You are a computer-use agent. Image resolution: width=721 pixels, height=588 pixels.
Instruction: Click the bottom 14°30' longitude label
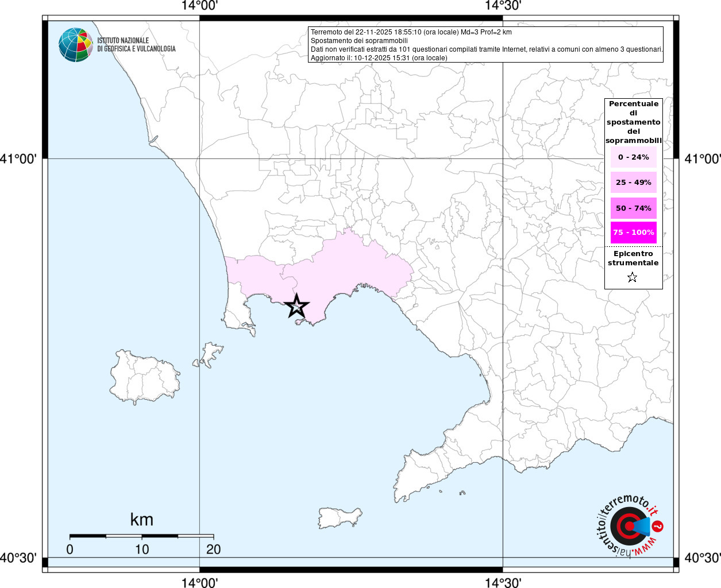tap(503, 582)
